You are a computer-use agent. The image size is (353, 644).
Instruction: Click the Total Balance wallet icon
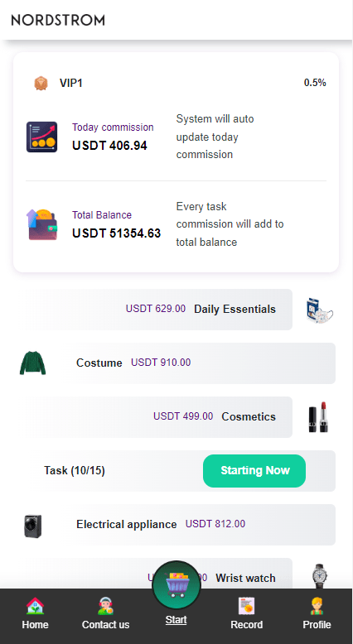(x=42, y=224)
